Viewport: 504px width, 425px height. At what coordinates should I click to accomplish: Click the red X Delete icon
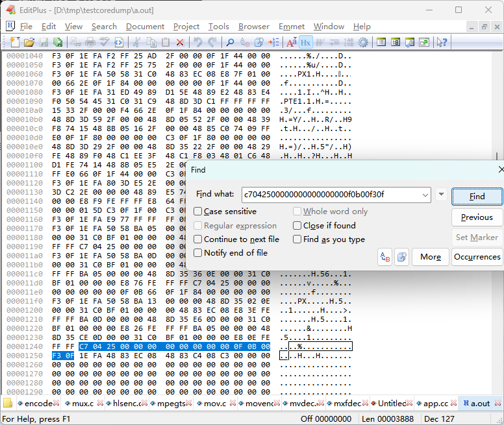tap(180, 42)
